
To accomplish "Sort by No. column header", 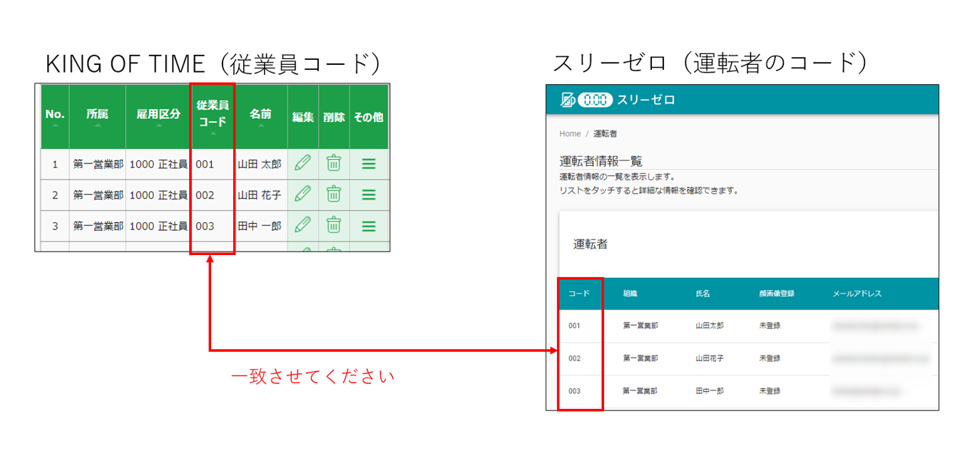I will [55, 117].
